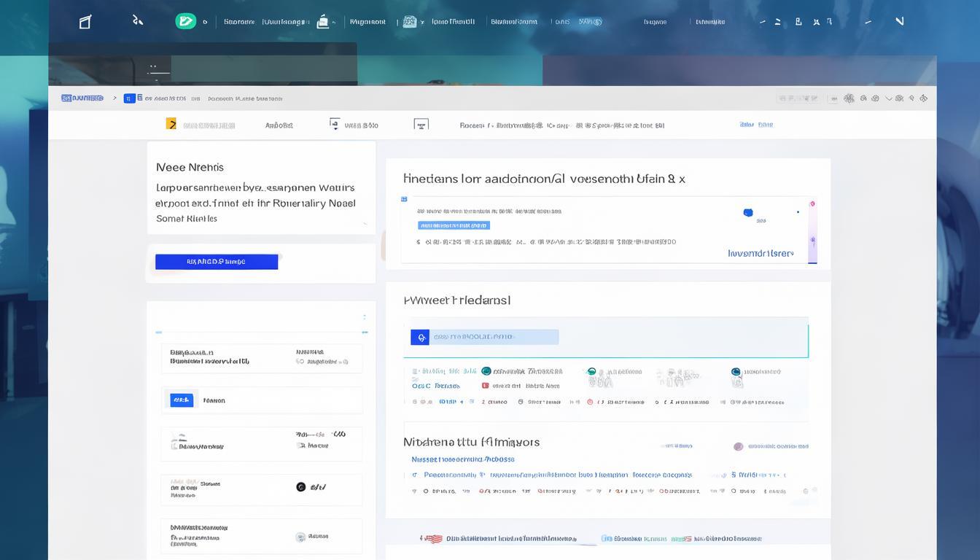Click the yellow square icon in the toolbar row
The image size is (980, 560).
point(171,124)
